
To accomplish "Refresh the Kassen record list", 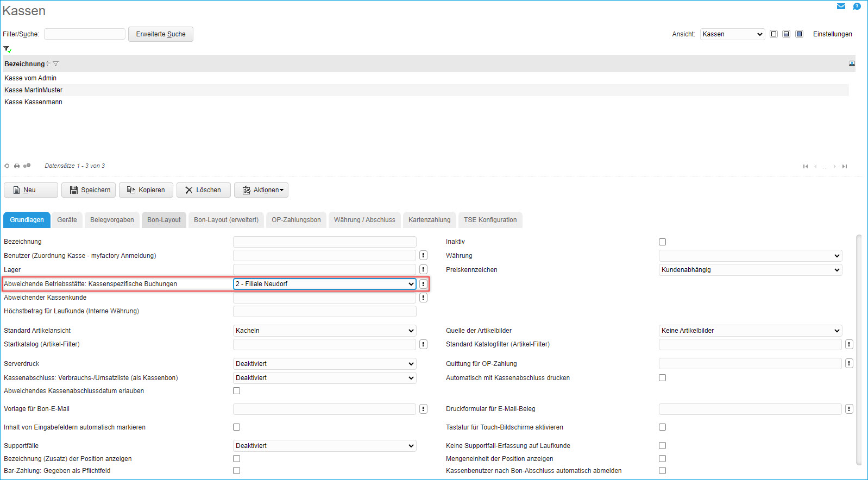I will [7, 166].
